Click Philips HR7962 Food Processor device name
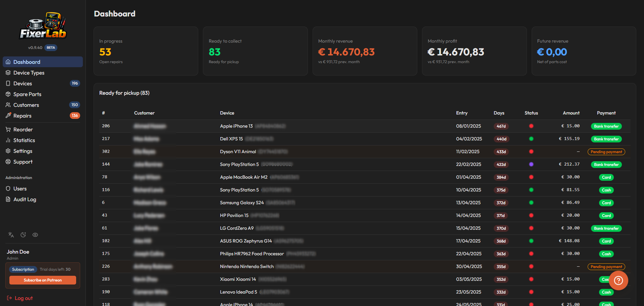Image resolution: width=644 pixels, height=306 pixels. tap(252, 254)
